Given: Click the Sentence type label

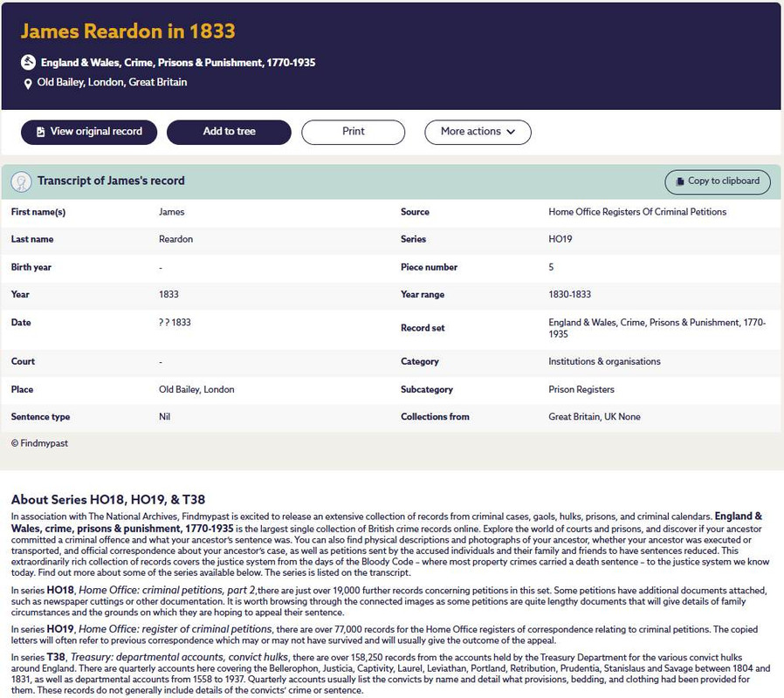Looking at the screenshot, I should tap(40, 417).
